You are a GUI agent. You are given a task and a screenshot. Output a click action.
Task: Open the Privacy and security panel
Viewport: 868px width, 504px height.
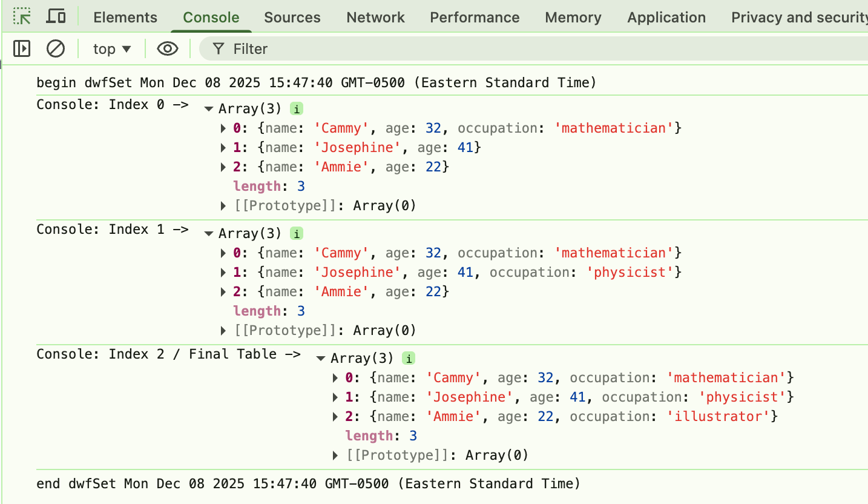tap(798, 17)
